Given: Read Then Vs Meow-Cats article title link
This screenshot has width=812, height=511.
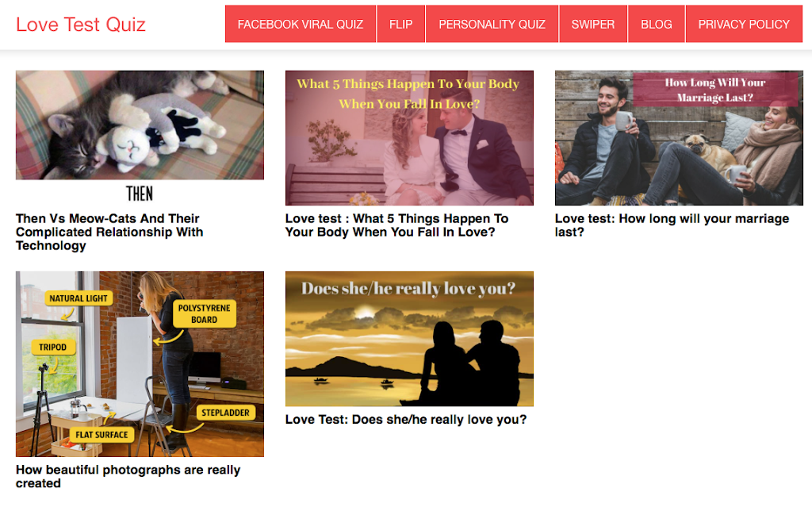Looking at the screenshot, I should [x=109, y=232].
